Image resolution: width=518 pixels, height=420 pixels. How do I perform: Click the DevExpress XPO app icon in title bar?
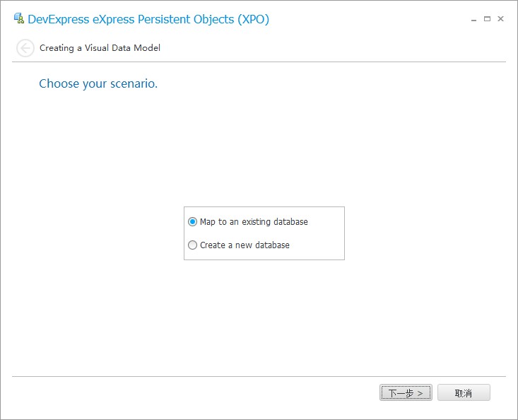point(19,19)
